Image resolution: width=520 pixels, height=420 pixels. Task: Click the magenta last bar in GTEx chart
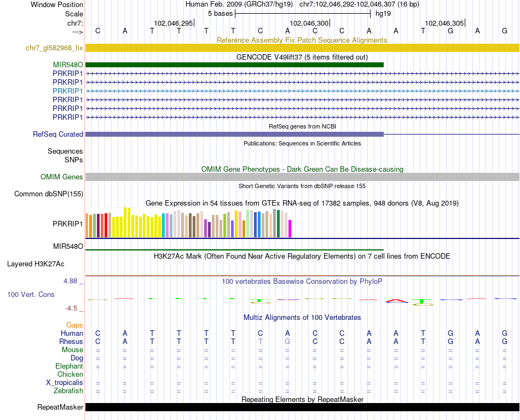[x=290, y=229]
